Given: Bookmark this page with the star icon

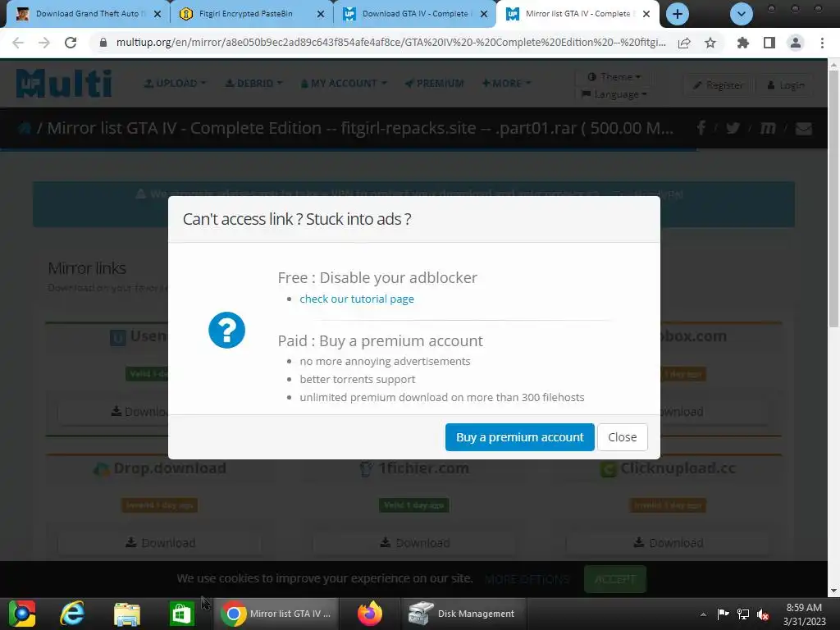Looking at the screenshot, I should pos(710,43).
